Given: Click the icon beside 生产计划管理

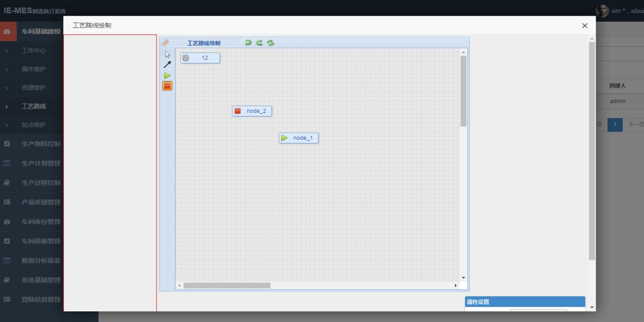Looking at the screenshot, I should pyautogui.click(x=7, y=163).
